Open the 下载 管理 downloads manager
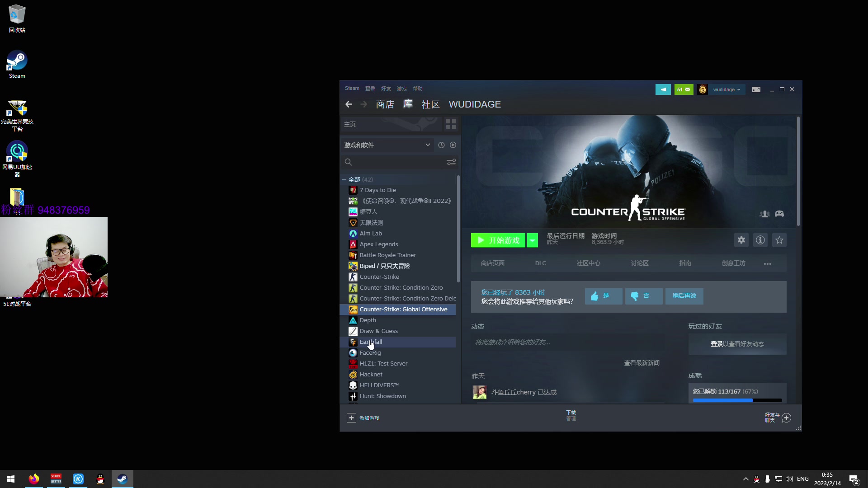This screenshot has height=488, width=868. tap(571, 416)
